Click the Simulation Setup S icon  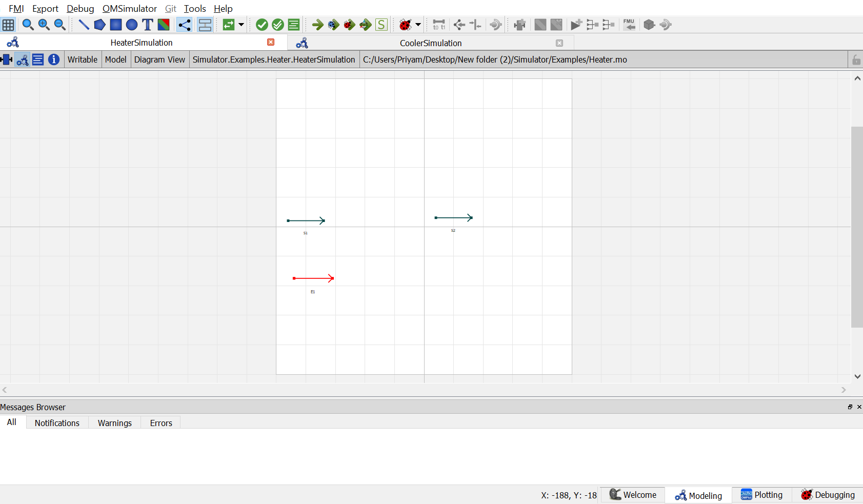click(382, 25)
